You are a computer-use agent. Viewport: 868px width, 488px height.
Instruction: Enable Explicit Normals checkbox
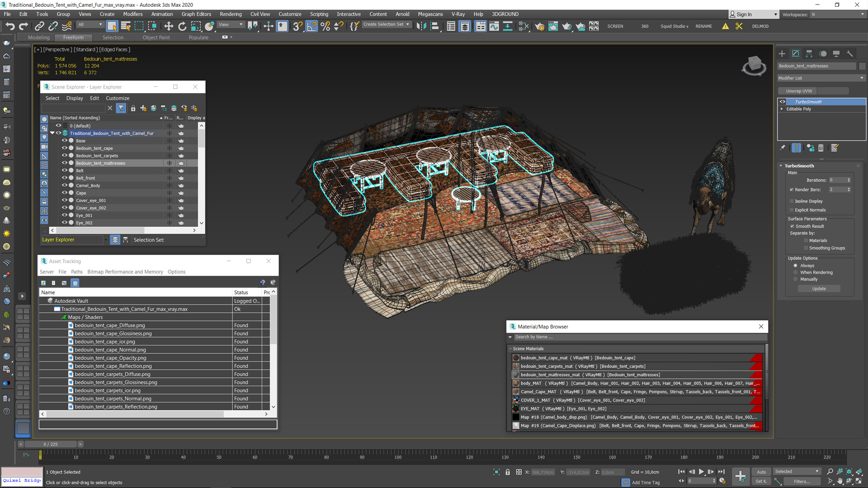(792, 210)
